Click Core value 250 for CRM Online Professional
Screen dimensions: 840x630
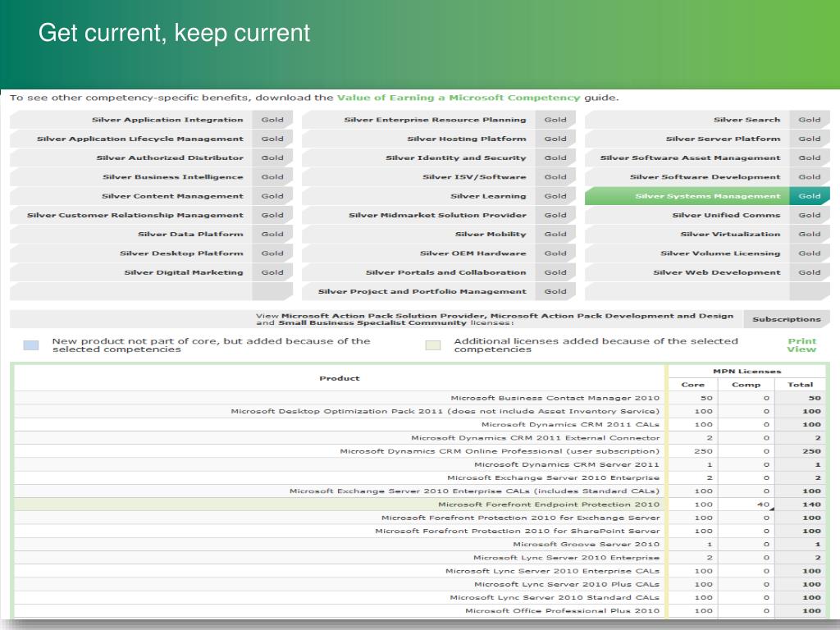(703, 452)
